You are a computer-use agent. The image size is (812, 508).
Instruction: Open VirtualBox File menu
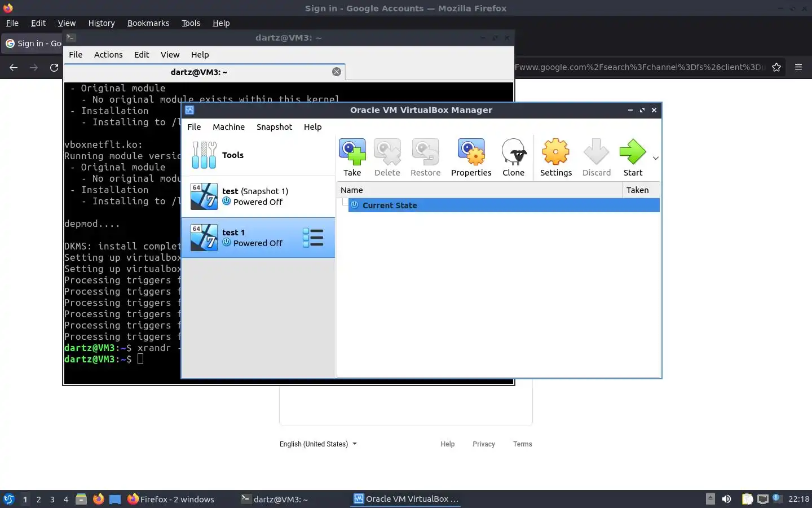point(194,127)
